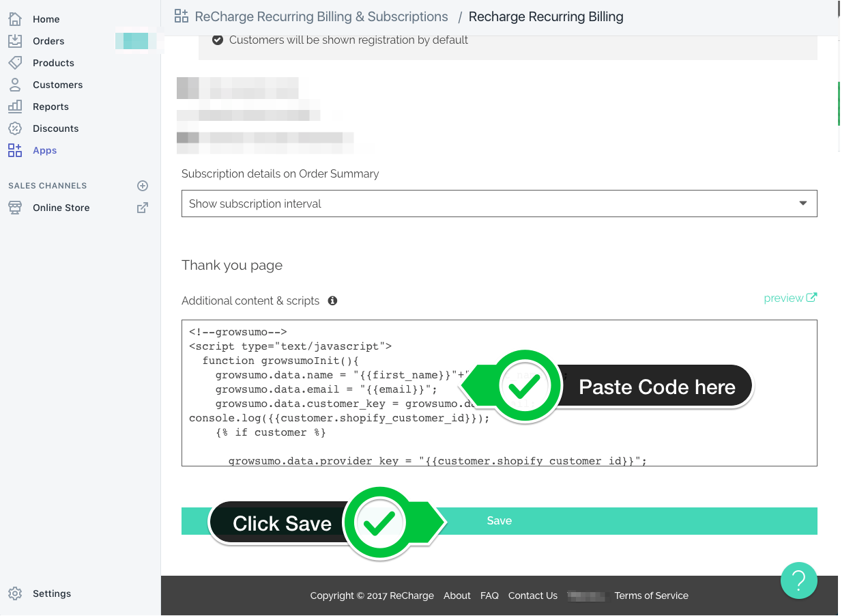Open Terms of Service footer link
868x616 pixels.
(652, 596)
